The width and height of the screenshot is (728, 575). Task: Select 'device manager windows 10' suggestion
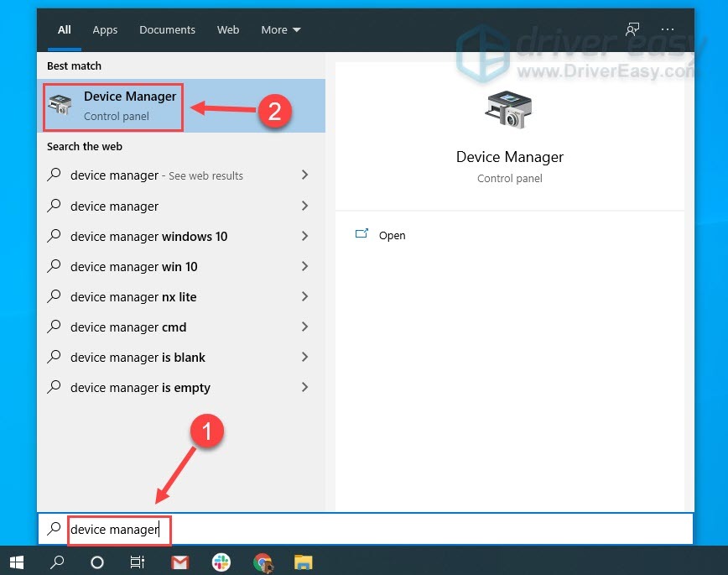tap(181, 236)
